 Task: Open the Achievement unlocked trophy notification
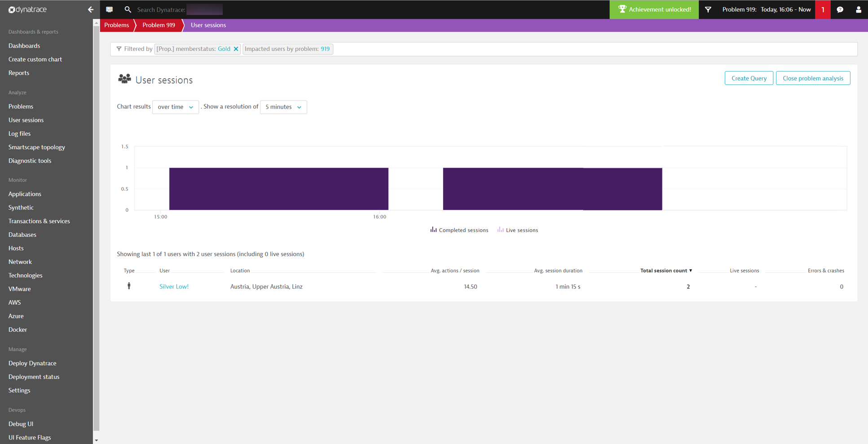coord(654,9)
